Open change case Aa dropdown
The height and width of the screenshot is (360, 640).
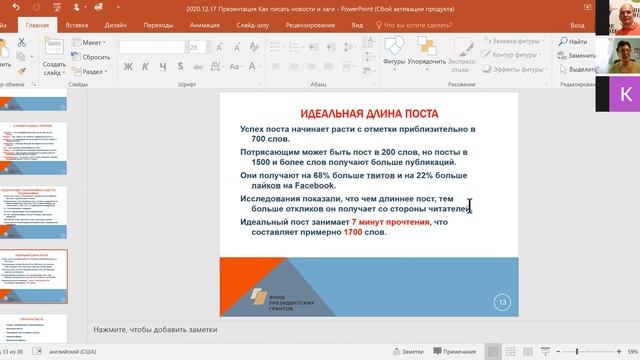tap(236, 66)
